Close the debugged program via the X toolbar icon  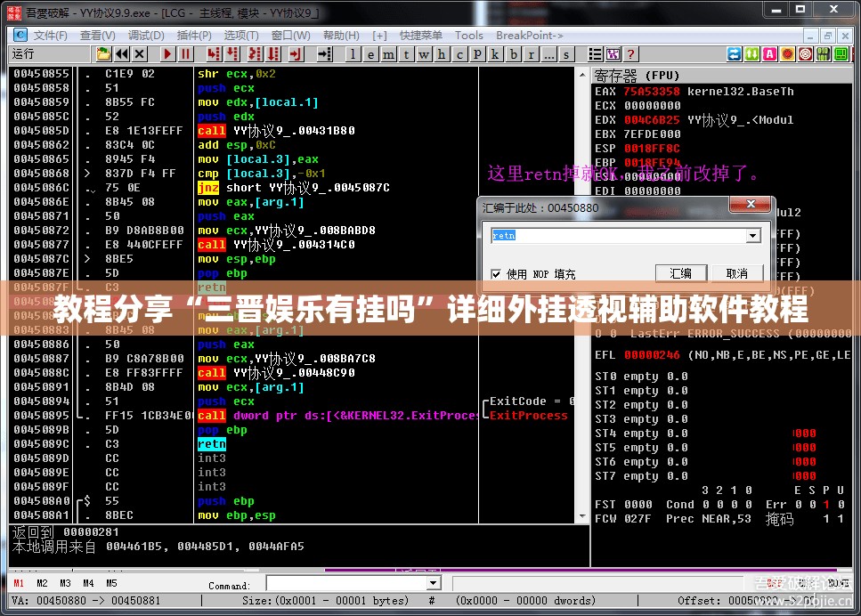[x=140, y=53]
